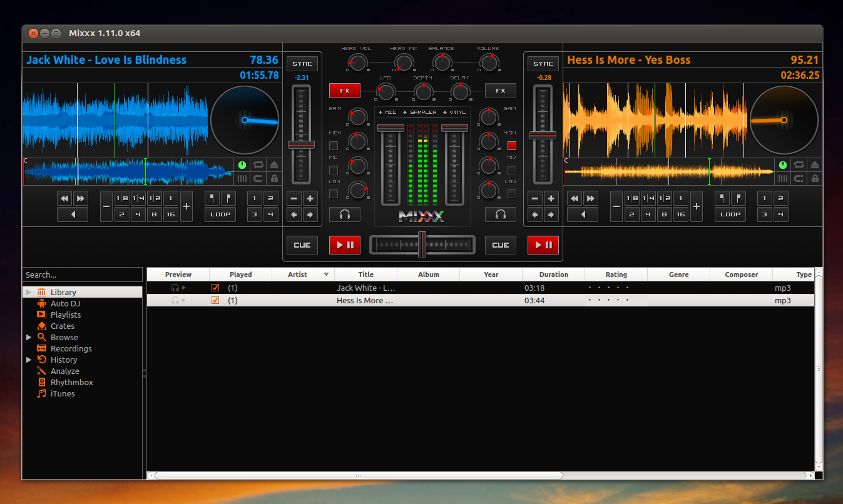843x504 pixels.
Task: Click headphone preview icon for Hess Is More row
Action: [x=175, y=301]
